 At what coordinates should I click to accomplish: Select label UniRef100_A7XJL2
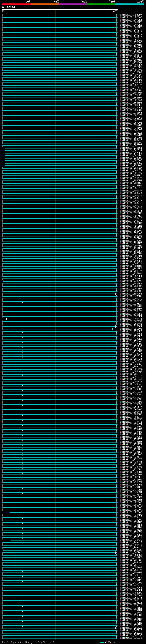coord(131,331)
